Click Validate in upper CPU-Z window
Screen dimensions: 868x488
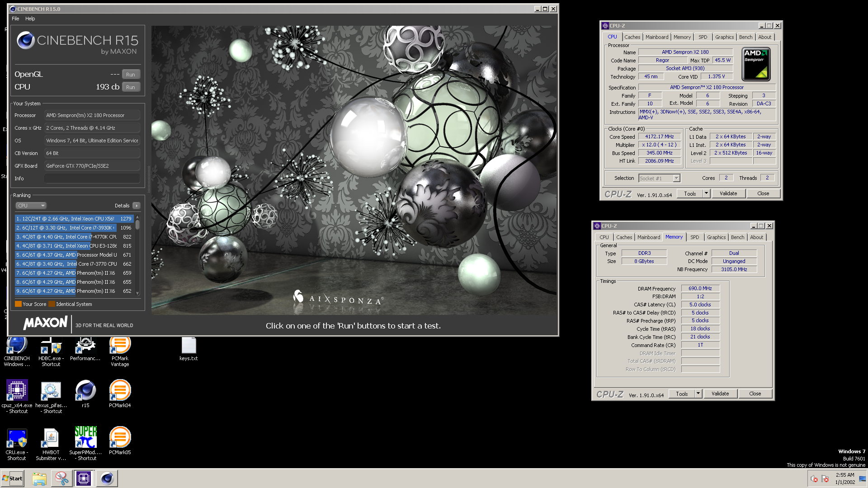(728, 193)
